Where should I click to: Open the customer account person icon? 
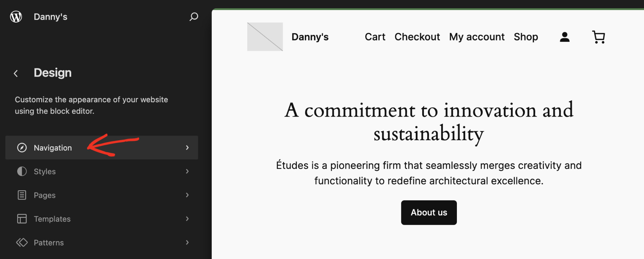(x=565, y=37)
